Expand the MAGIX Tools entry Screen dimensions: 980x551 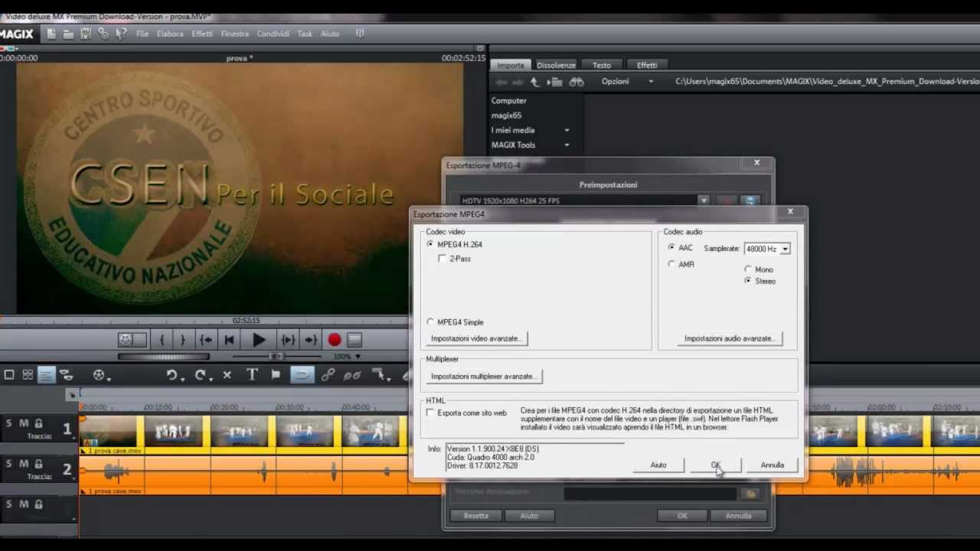coord(567,145)
